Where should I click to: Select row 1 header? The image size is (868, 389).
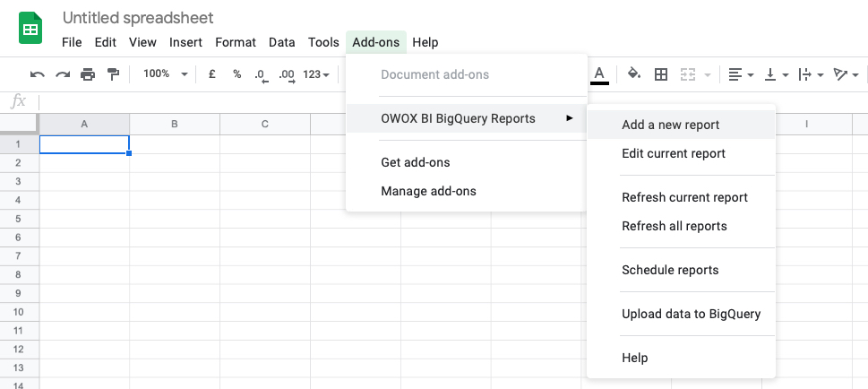coord(19,144)
